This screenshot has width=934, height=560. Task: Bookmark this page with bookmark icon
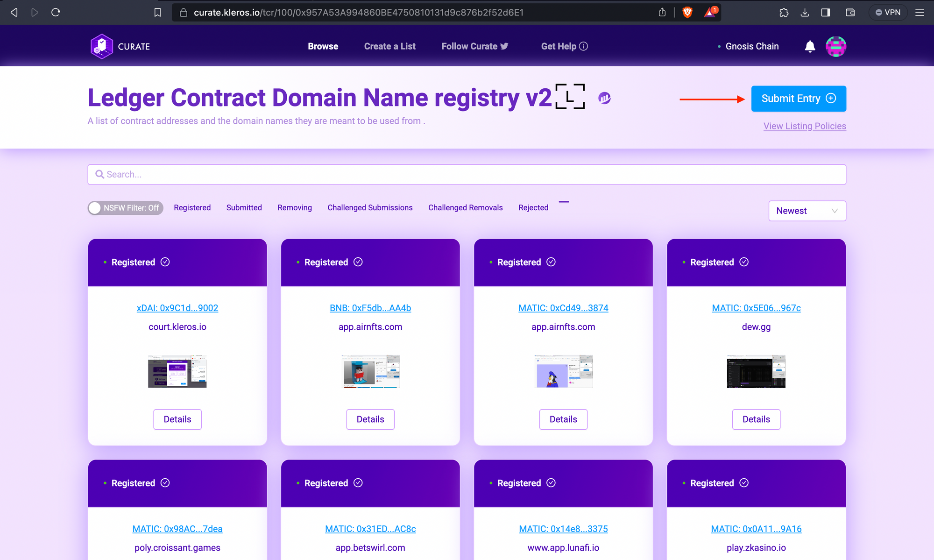(x=157, y=13)
